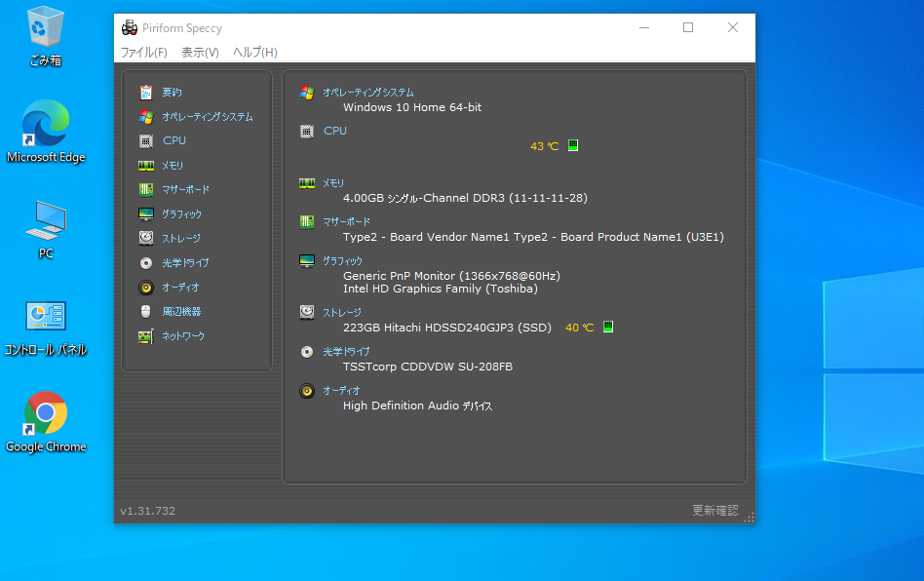
Task: Open the ごみ箱 recycle bin desktop icon
Action: tap(46, 36)
